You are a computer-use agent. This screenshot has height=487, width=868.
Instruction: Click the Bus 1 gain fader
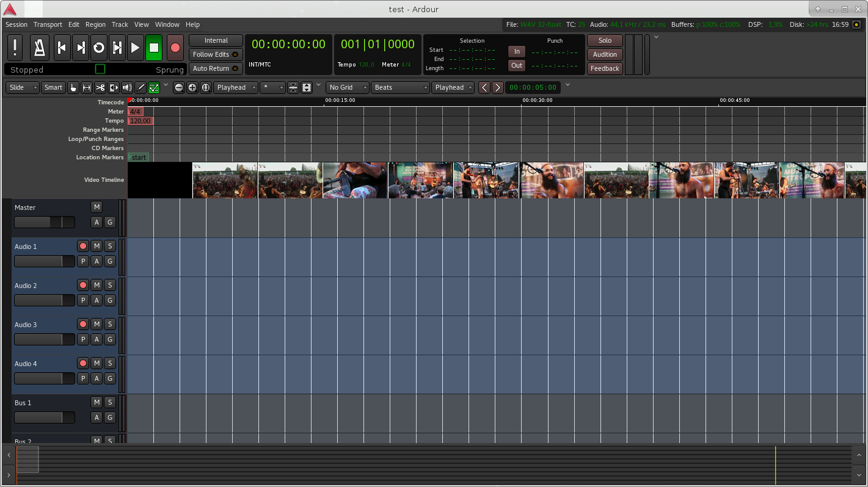tap(45, 417)
